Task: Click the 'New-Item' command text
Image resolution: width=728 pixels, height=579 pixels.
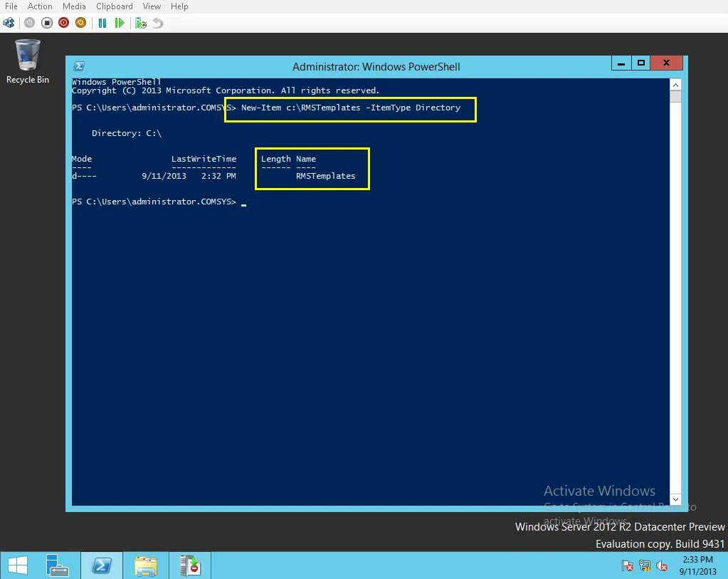Action: 261,108
